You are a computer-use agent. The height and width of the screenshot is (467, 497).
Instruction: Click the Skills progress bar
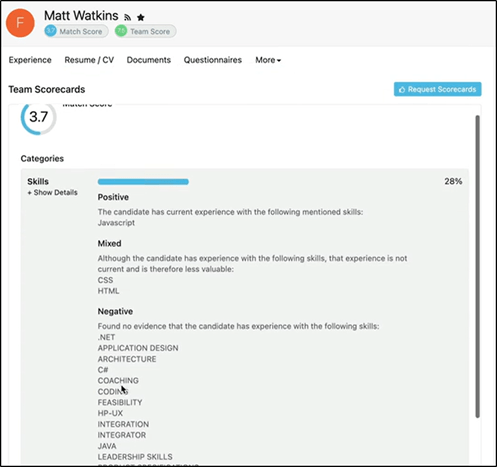pos(143,182)
